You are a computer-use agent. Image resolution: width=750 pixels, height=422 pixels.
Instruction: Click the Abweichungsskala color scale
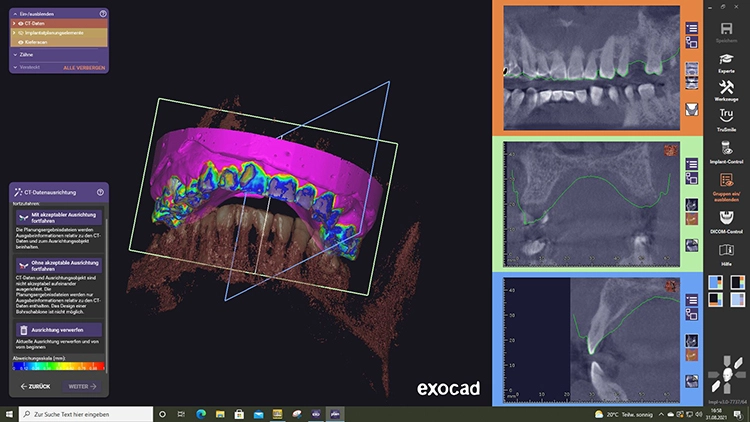(58, 366)
